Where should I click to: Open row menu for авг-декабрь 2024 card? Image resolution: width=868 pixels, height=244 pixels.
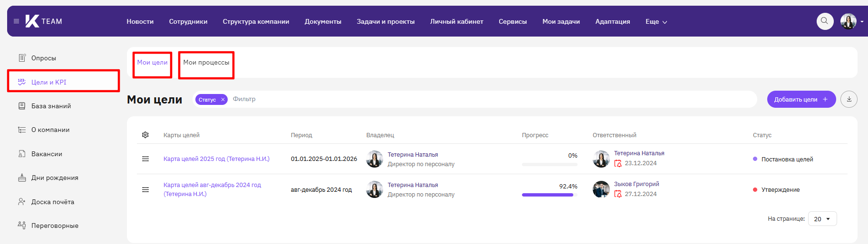click(x=145, y=190)
